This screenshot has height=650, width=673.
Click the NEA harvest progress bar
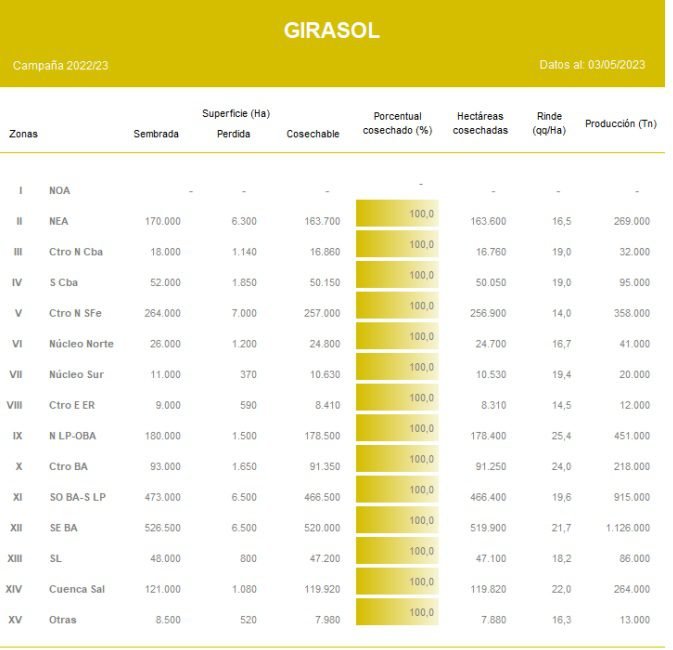pyautogui.click(x=397, y=215)
